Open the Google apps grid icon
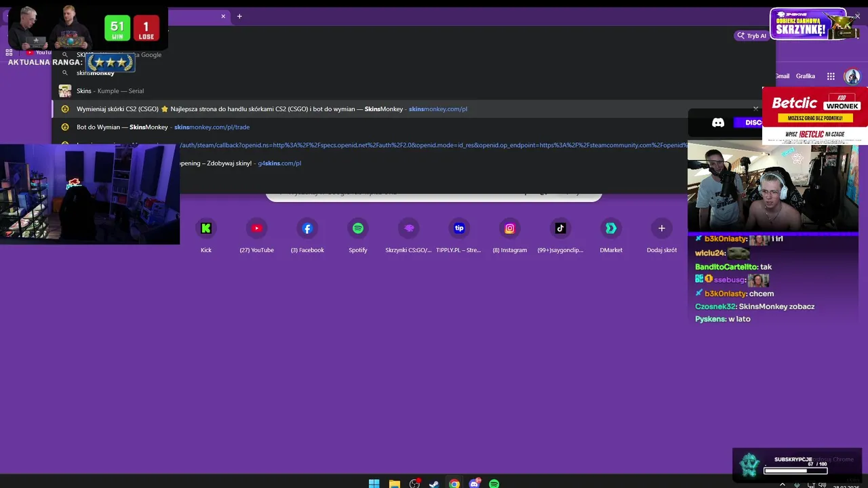868x488 pixels. click(831, 76)
